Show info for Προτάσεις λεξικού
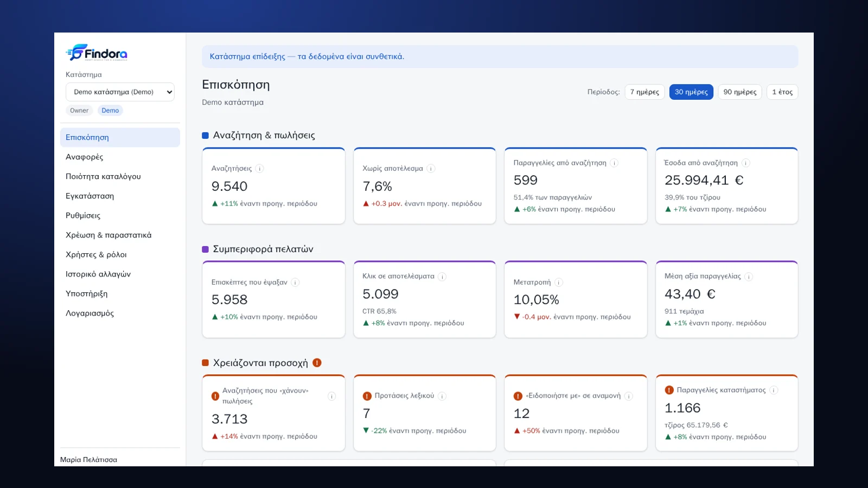868x488 pixels. pos(442,396)
